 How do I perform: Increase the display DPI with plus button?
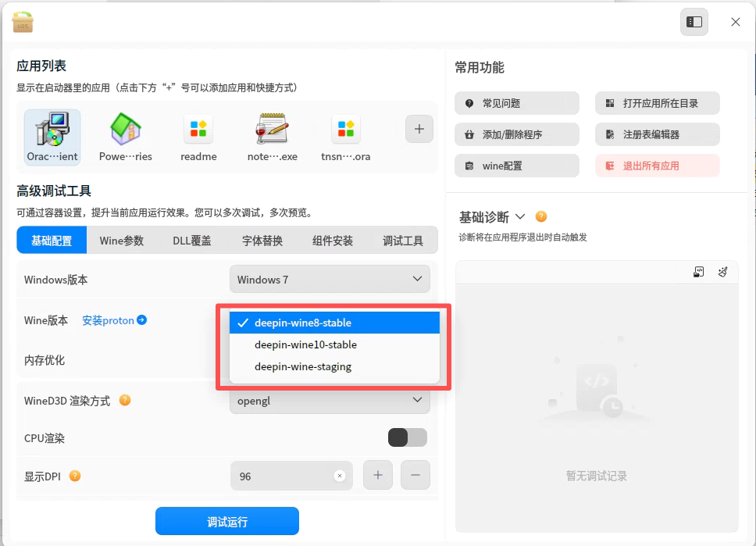[x=378, y=475]
